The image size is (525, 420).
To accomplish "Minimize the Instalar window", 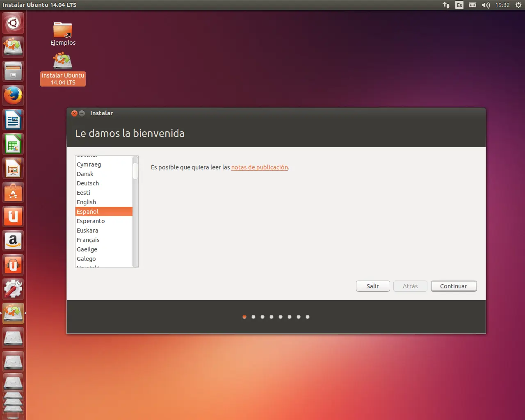I will pyautogui.click(x=82, y=113).
